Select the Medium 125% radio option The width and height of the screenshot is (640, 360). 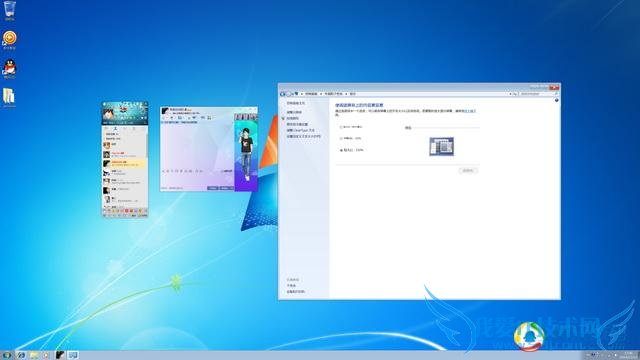coord(351,138)
